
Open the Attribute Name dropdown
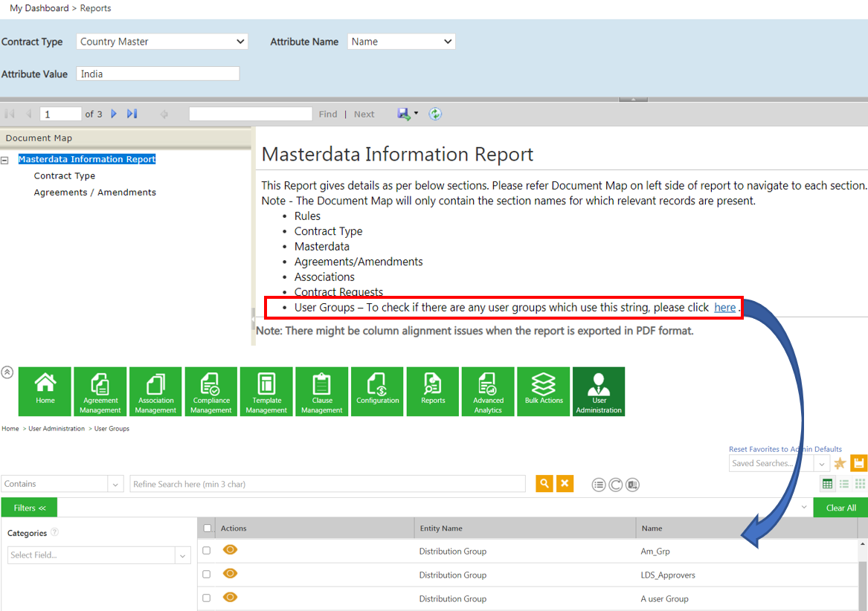[402, 42]
